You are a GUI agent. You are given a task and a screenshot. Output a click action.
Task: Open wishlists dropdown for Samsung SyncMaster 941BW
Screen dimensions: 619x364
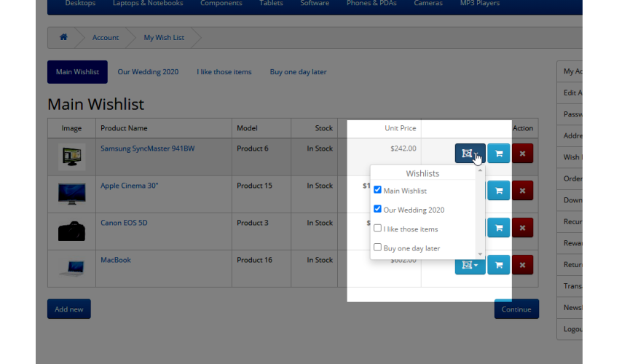point(470,153)
